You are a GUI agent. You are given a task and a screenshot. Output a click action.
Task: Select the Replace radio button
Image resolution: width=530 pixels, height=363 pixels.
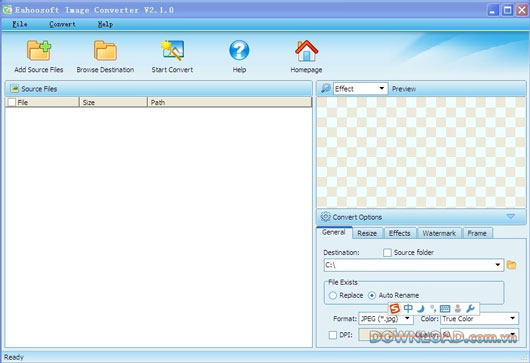pos(333,295)
